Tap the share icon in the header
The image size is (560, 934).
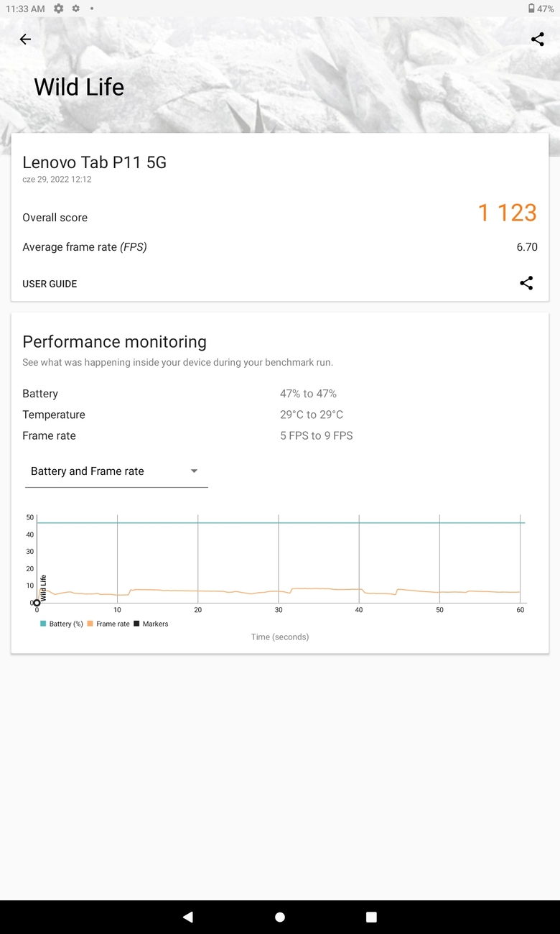pyautogui.click(x=537, y=40)
